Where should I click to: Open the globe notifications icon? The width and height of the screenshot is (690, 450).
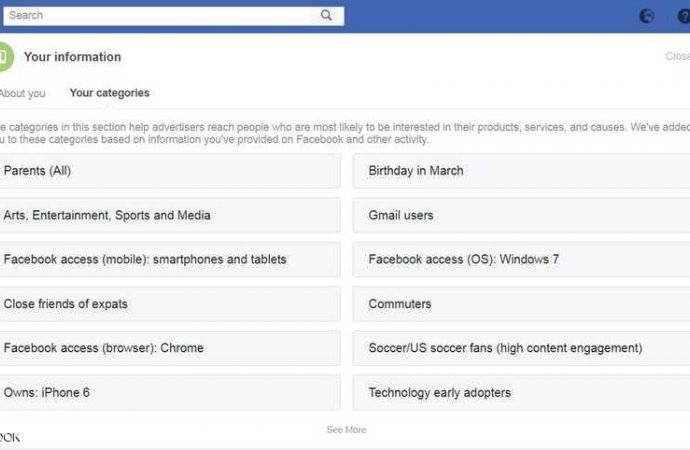(647, 16)
